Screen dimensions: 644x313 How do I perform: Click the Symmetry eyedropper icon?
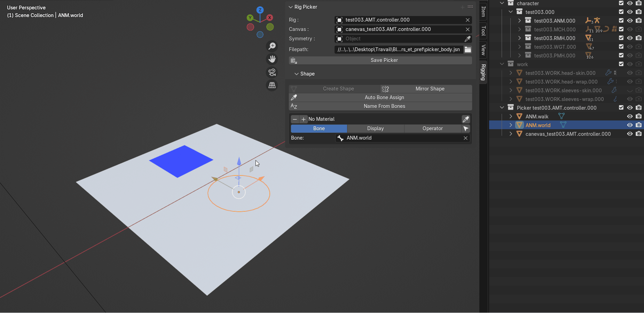coord(468,39)
